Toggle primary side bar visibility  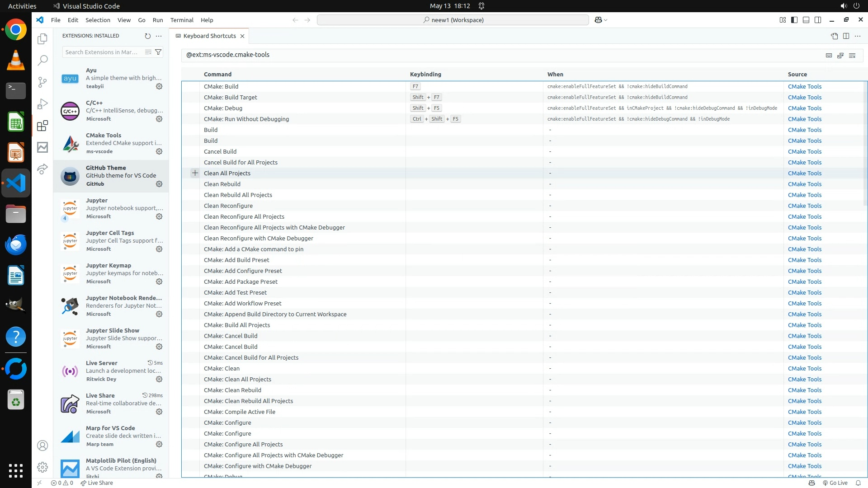click(x=794, y=20)
